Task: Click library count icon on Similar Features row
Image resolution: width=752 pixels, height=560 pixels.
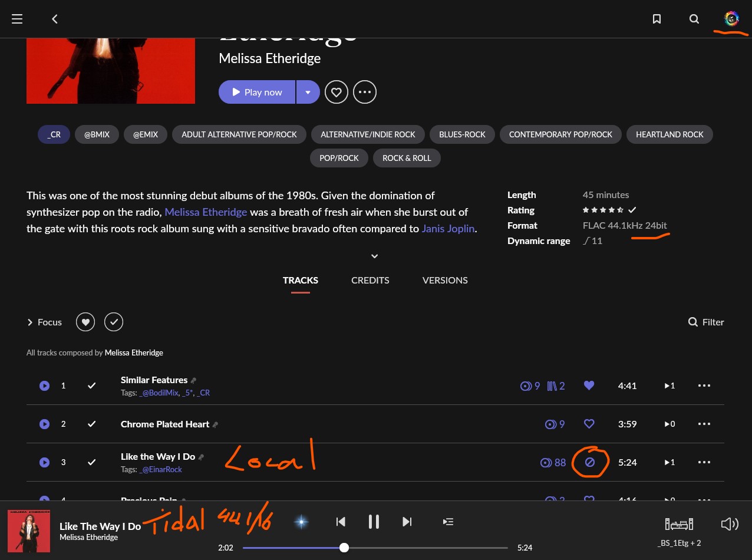Action: [x=556, y=386]
